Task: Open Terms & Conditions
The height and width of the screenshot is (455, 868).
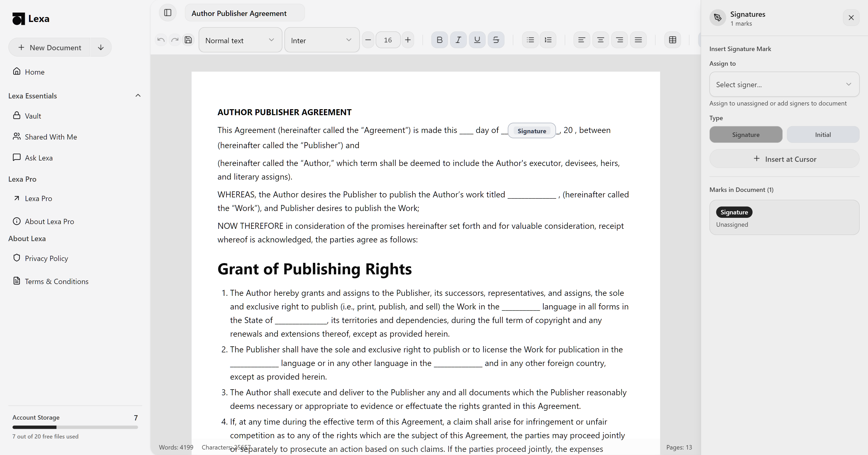Action: [56, 281]
